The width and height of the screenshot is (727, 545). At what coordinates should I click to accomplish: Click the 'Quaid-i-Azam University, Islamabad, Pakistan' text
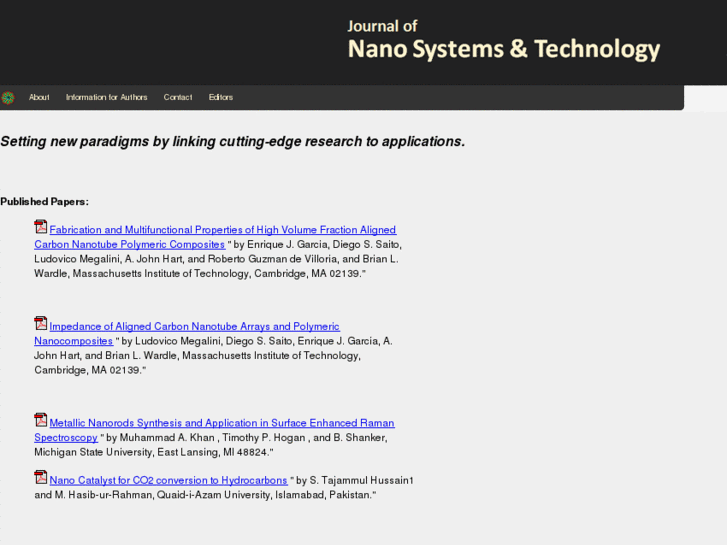click(x=264, y=495)
